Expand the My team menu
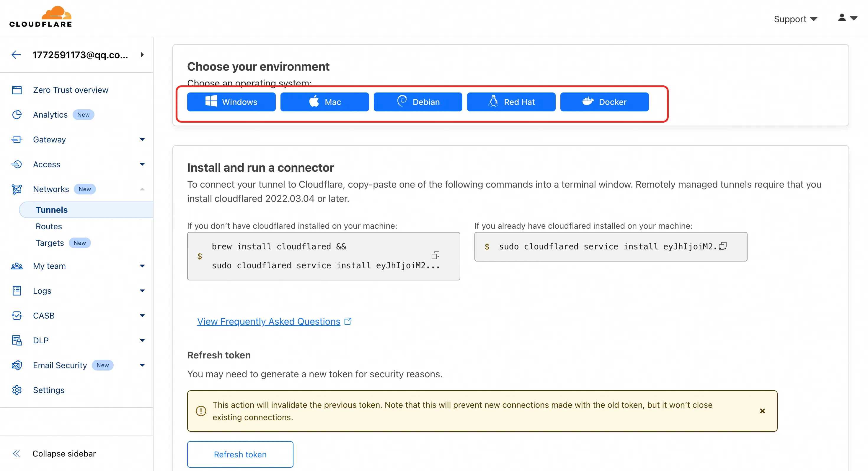 142,266
